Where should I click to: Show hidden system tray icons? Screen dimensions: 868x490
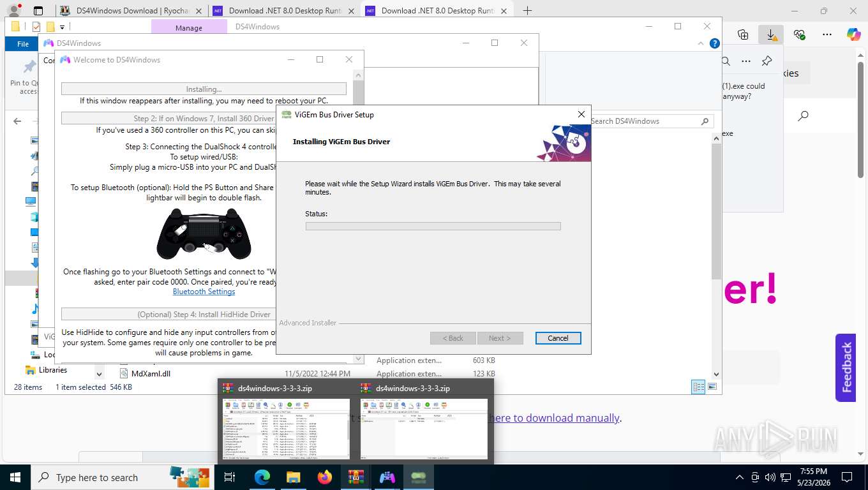tap(740, 477)
